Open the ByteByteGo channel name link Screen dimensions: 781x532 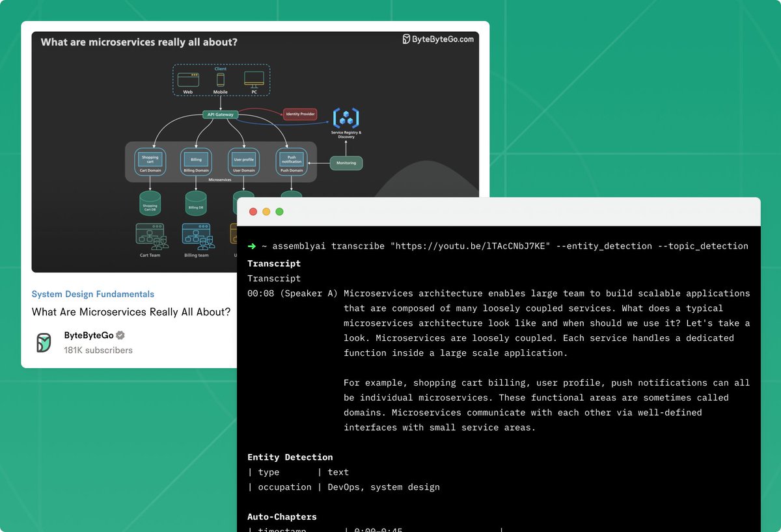coord(89,336)
